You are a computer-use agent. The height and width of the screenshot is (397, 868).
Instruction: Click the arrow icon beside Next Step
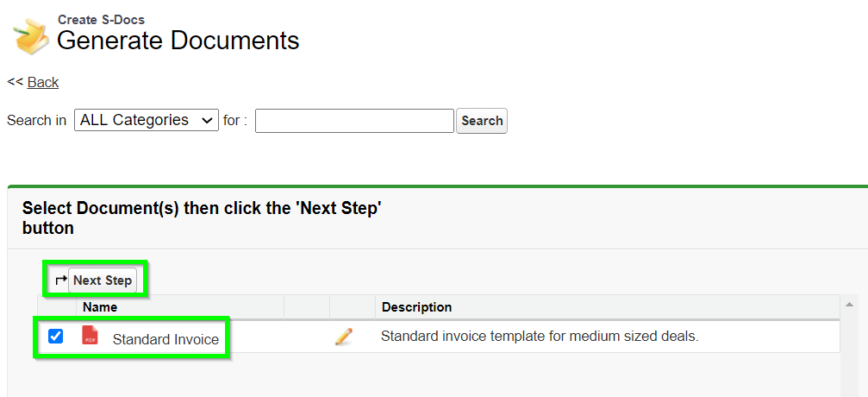(61, 280)
